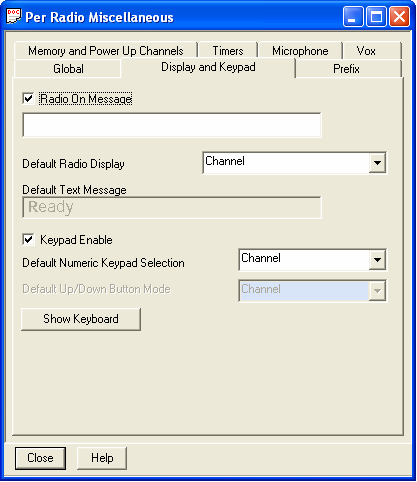Screen dimensions: 417x482
Task: Toggle the Radio On Message checkbox
Action: 28,99
